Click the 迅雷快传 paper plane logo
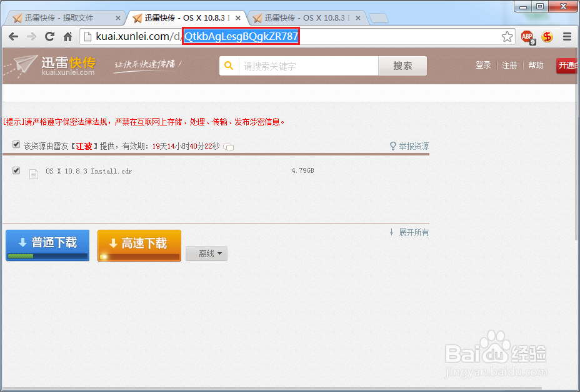Viewport: 580px width, 392px height. [50, 66]
